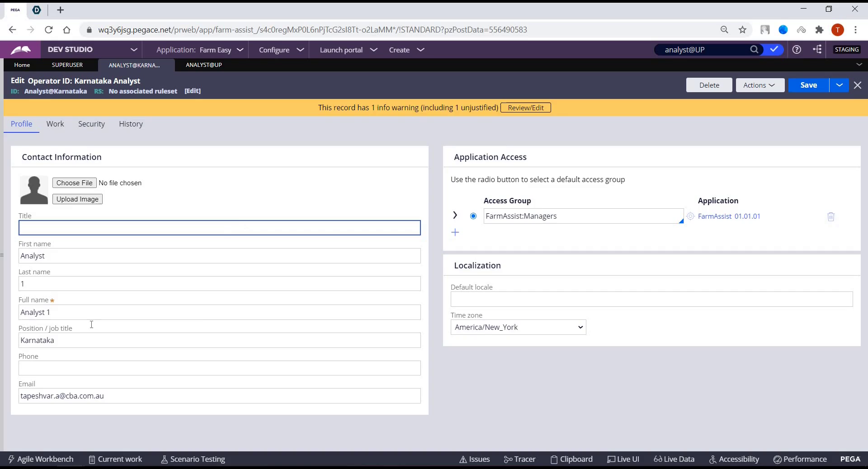Click browser reload icon
The height and width of the screenshot is (469, 868).
coord(49,30)
